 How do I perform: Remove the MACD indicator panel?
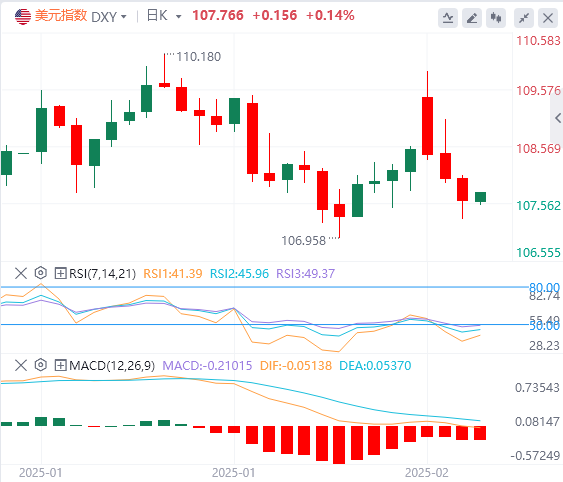pos(21,365)
